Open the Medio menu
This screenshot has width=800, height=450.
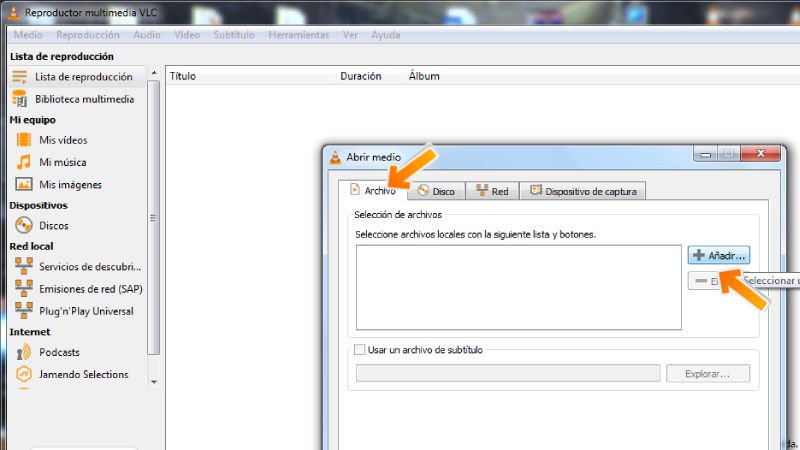tap(28, 35)
